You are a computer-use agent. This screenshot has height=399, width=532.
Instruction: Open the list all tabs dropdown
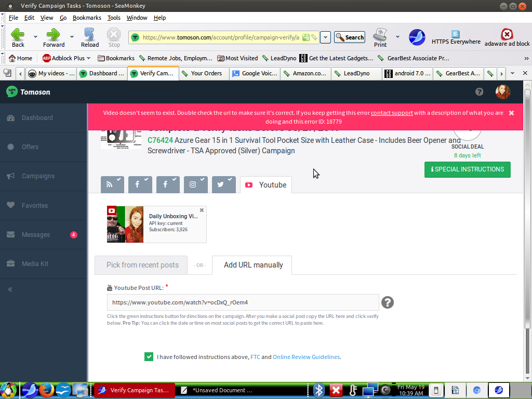(512, 73)
